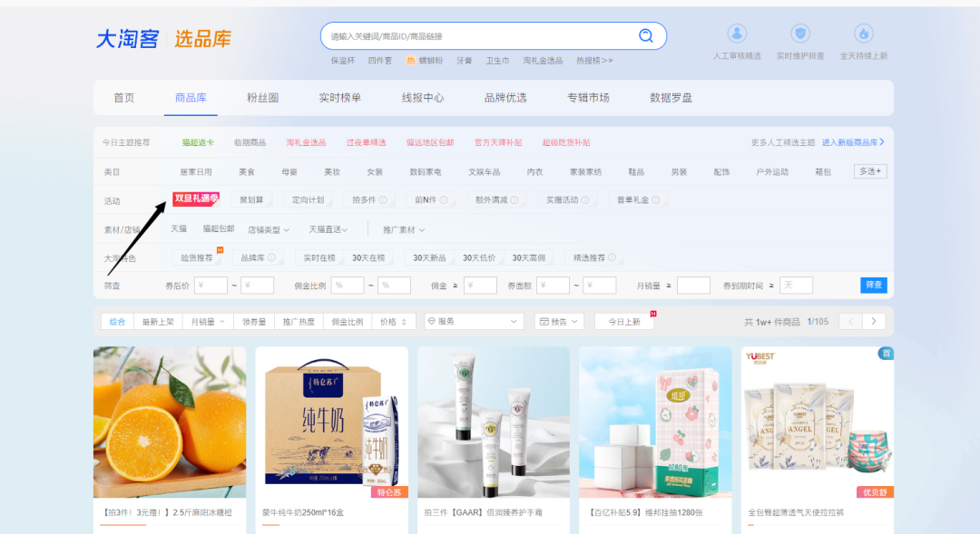
Task: Click the 月销量 minimum input field
Action: click(693, 286)
